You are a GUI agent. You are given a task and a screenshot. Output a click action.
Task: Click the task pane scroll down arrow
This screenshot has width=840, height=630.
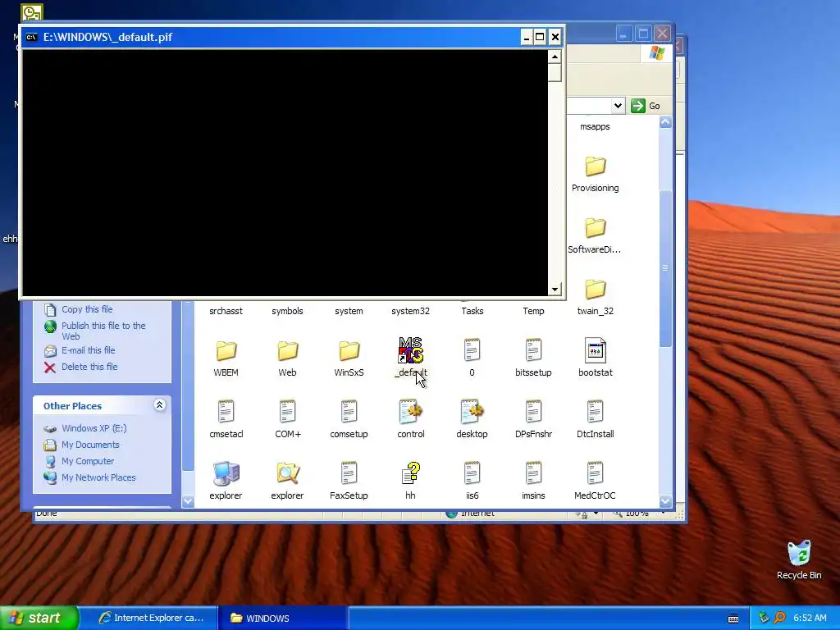point(188,501)
